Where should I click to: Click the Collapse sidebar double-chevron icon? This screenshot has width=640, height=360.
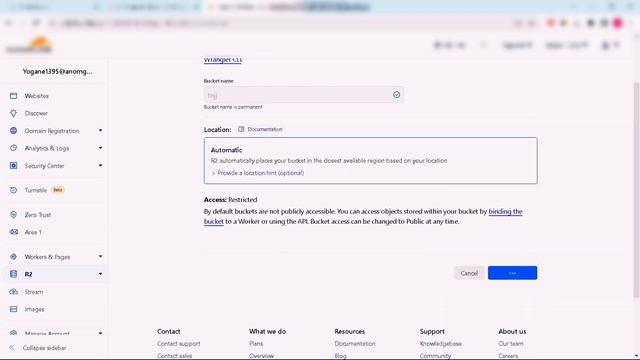(11, 348)
